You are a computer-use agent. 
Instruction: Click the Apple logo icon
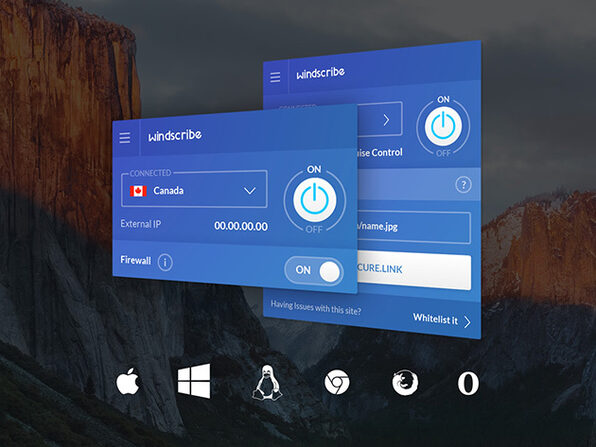tap(128, 381)
